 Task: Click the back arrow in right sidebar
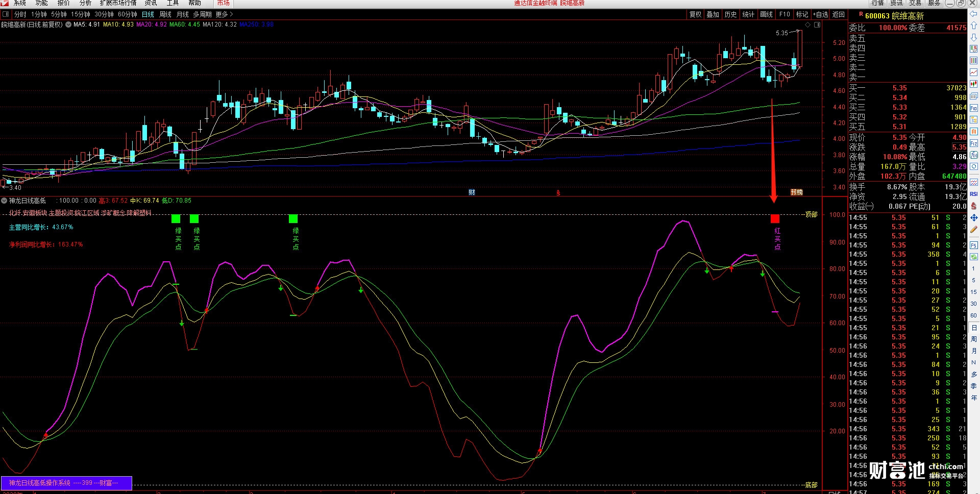[973, 14]
